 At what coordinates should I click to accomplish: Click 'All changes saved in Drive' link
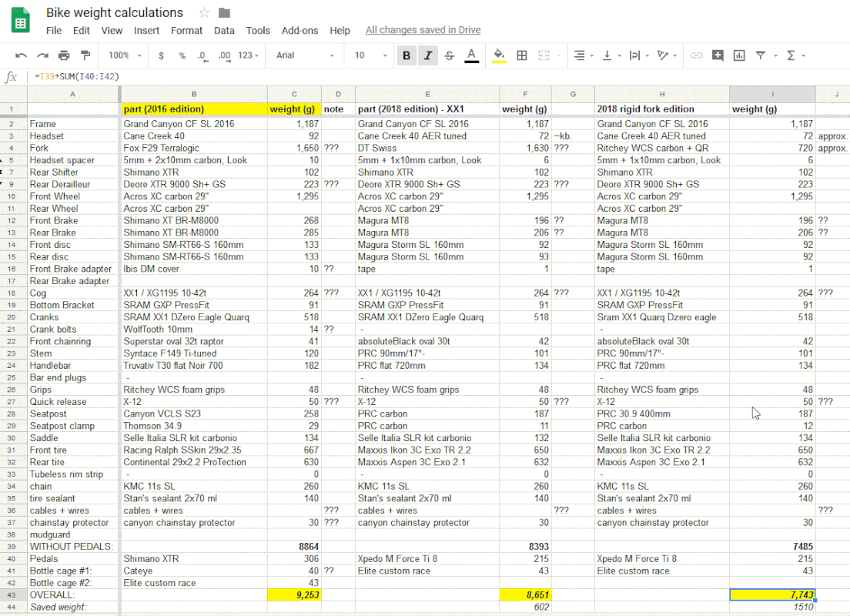coord(423,30)
